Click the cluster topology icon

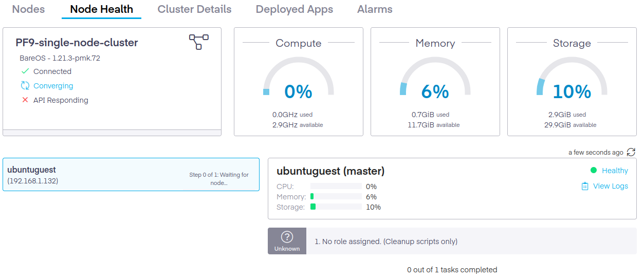click(199, 42)
